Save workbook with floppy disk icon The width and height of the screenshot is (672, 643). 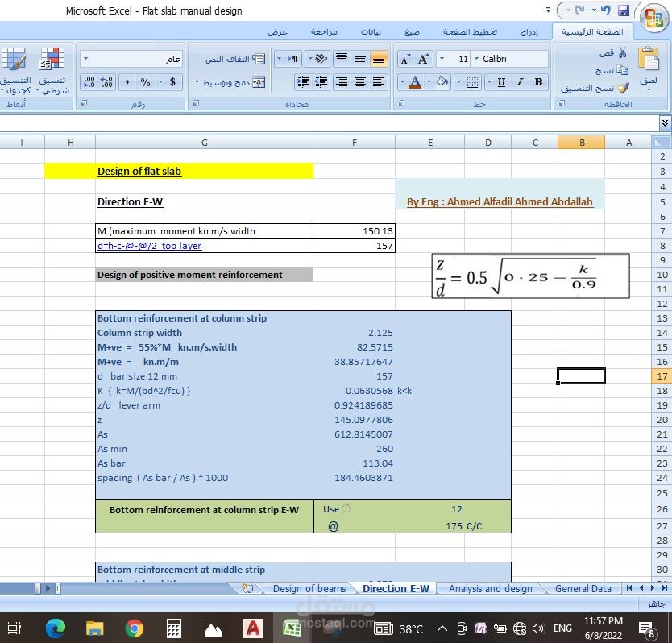624,10
